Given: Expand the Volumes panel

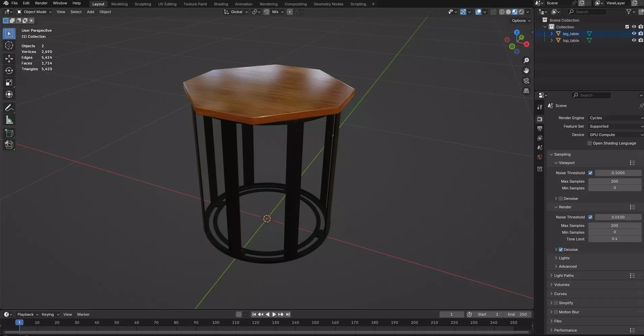Looking at the screenshot, I should tap(562, 285).
